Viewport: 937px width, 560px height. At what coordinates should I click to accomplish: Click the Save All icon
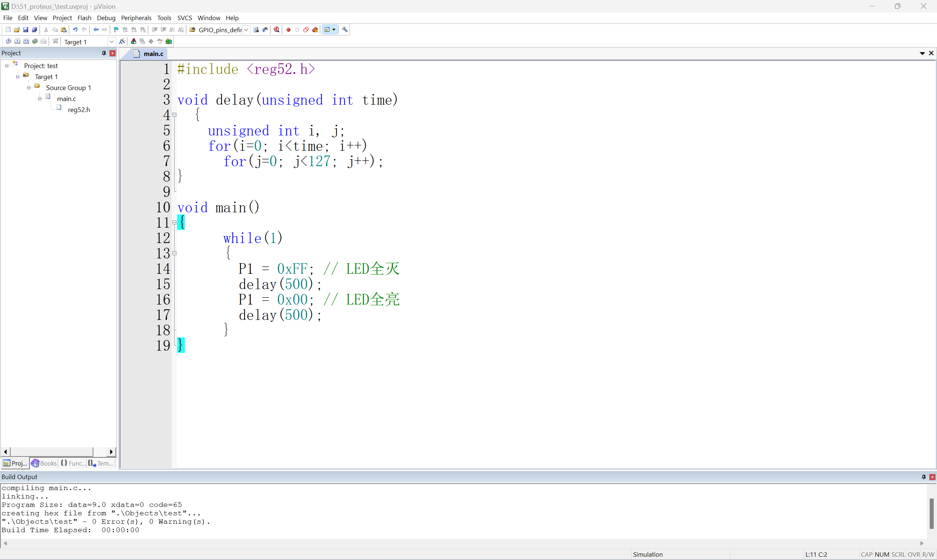(x=35, y=30)
